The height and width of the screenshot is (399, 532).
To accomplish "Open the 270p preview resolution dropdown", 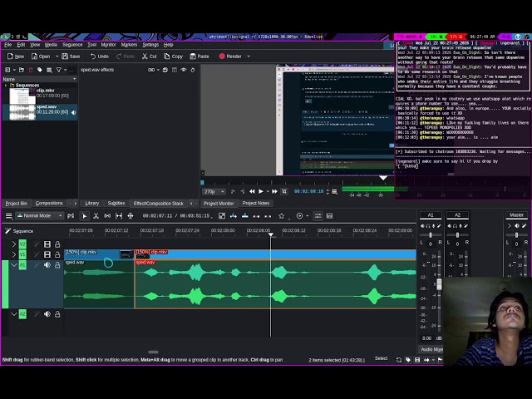I will tap(214, 192).
